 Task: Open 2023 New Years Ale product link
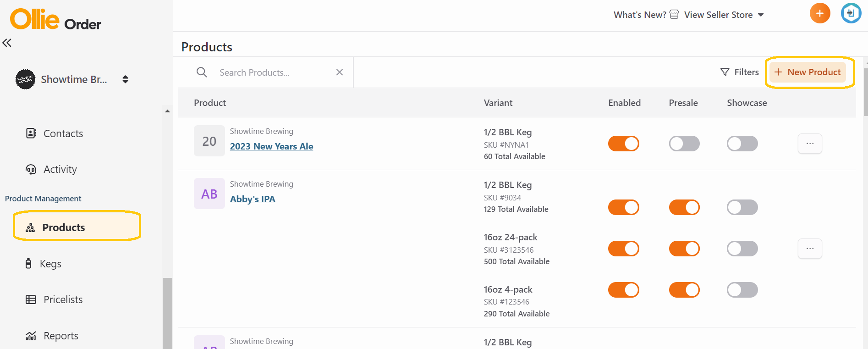[x=271, y=146]
